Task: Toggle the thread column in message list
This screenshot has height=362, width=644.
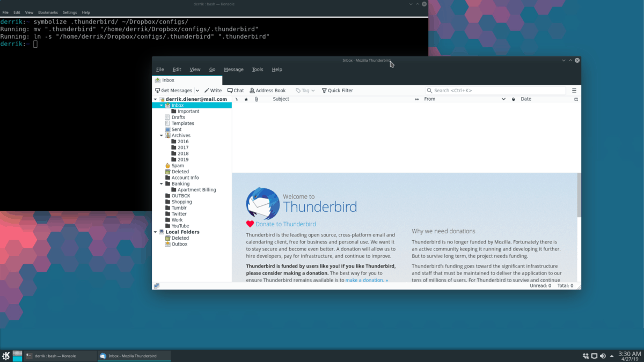Action: point(237,99)
